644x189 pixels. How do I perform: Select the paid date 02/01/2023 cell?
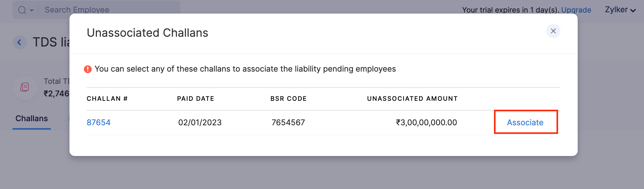200,122
